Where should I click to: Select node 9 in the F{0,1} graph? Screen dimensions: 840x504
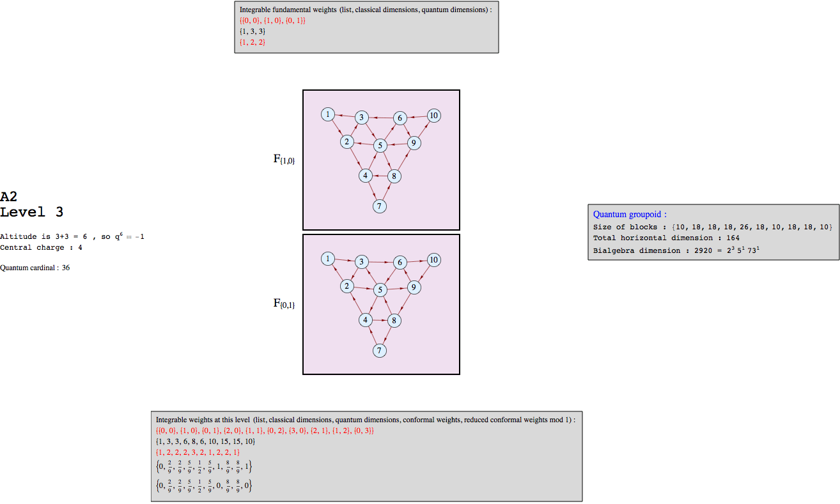tap(414, 287)
